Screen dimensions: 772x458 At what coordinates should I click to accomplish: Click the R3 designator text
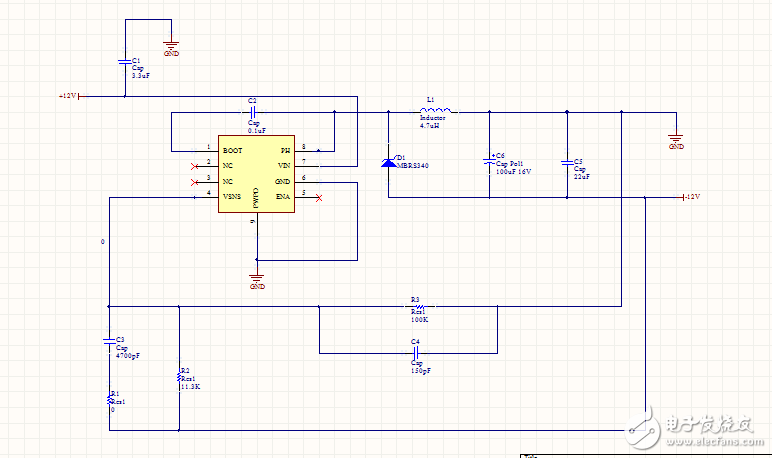pos(416,299)
